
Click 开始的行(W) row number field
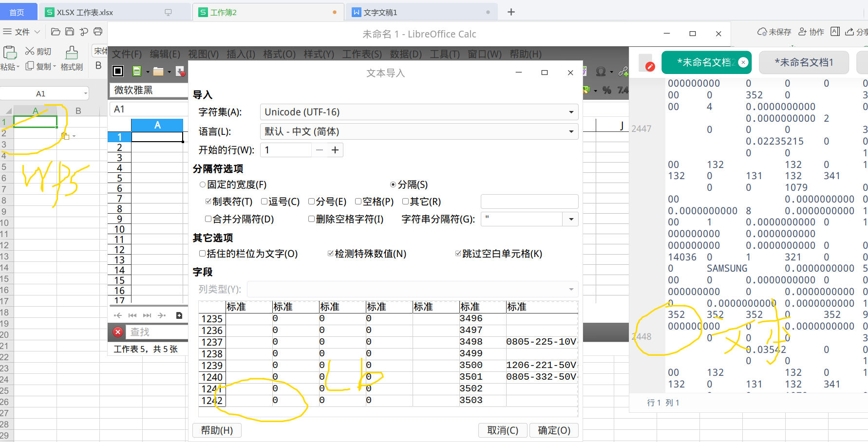(x=286, y=150)
